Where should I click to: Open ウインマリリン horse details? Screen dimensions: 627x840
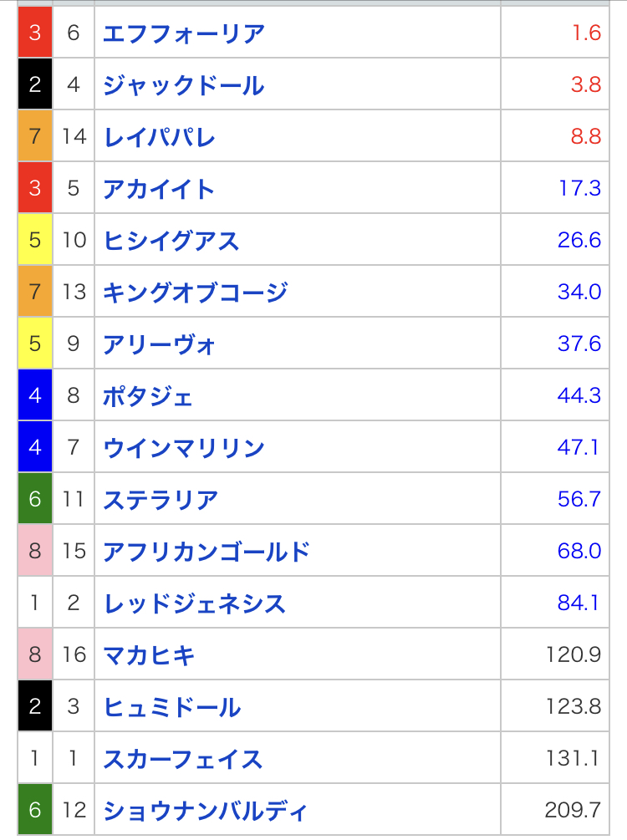pyautogui.click(x=184, y=448)
